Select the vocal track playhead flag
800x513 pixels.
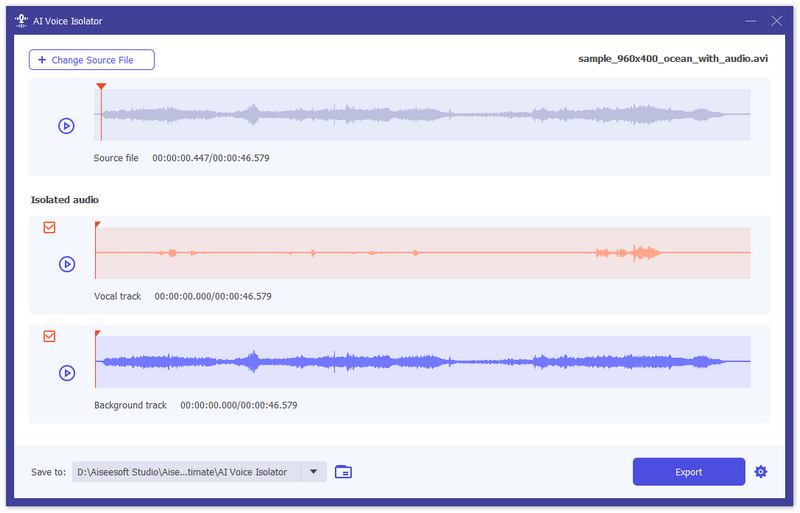coord(97,225)
